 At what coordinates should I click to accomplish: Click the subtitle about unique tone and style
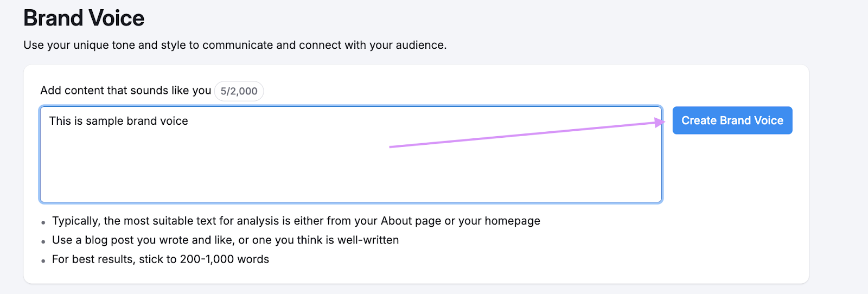coord(234,45)
